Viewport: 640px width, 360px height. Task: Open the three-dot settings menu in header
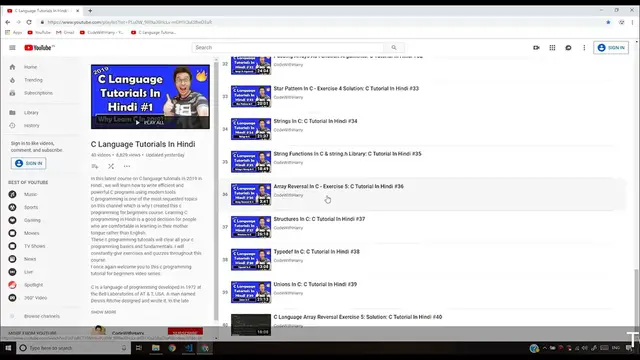[584, 48]
